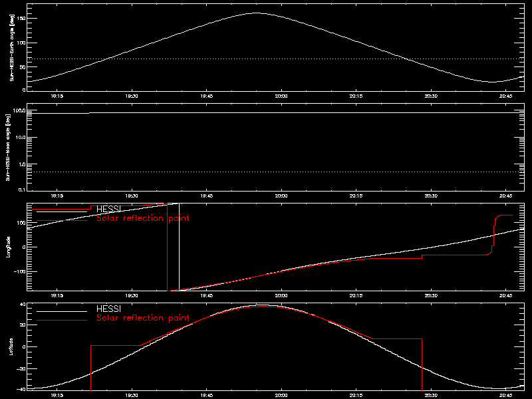Click the Latitude axis title

tap(11, 346)
